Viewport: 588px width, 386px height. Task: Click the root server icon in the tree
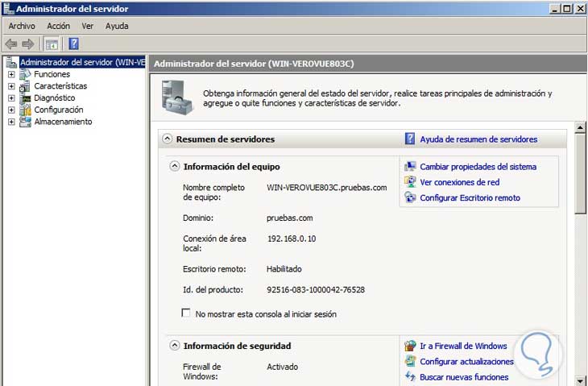[x=11, y=62]
